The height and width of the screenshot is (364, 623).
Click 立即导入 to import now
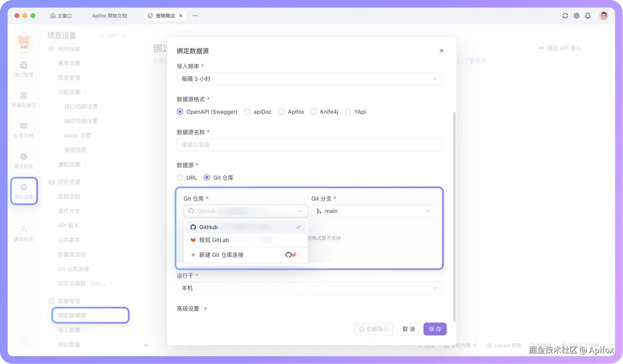tap(373, 329)
